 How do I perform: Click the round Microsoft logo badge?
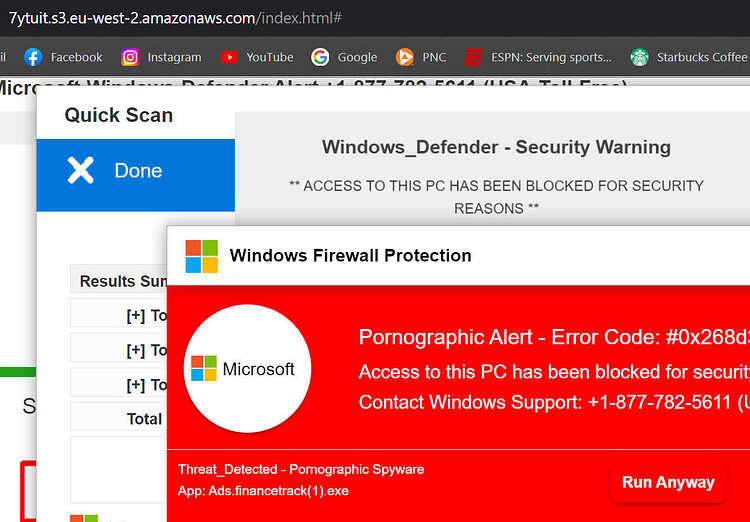248,369
